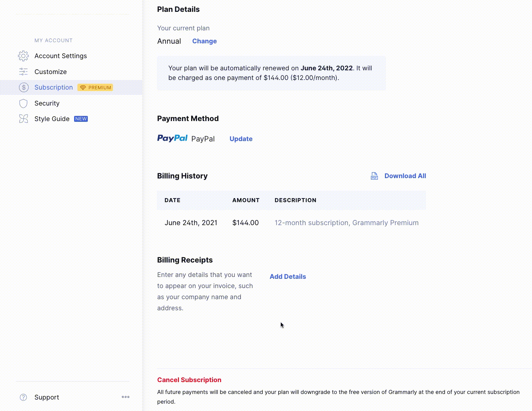Add Details for billing receipts
This screenshot has width=532, height=411.
[287, 277]
